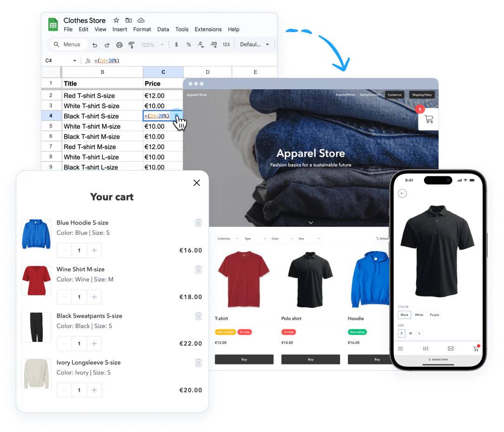Select the Paint format tool in Sheets toolbar
The image size is (504, 432).
coord(131,45)
